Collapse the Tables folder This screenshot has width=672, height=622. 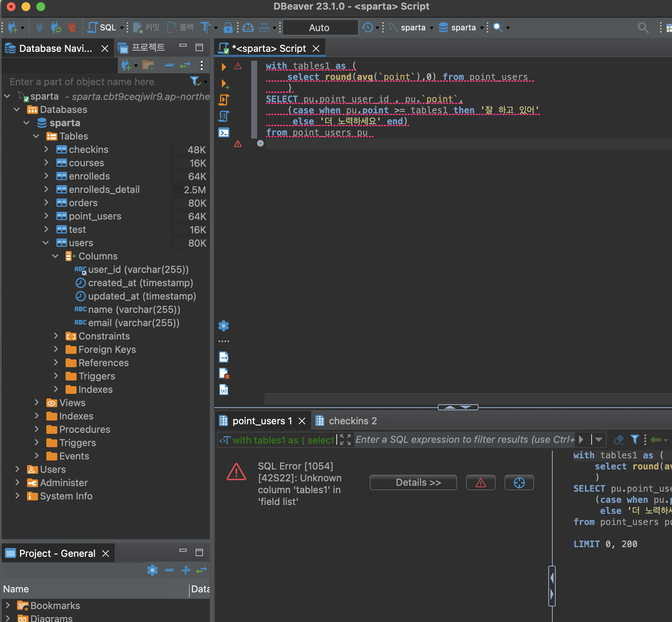(36, 136)
